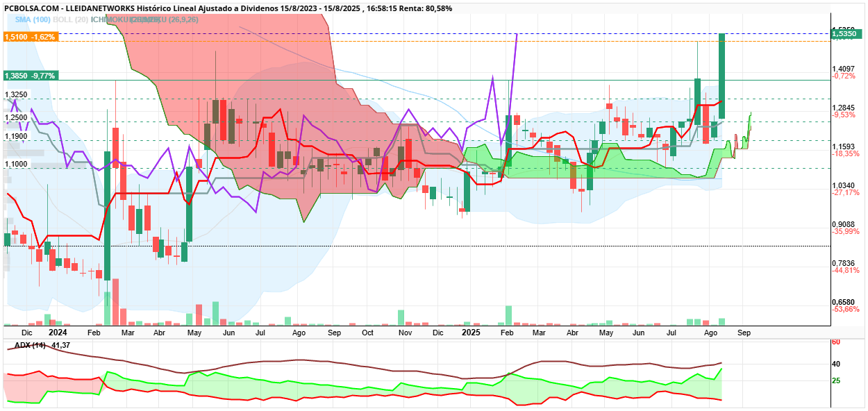This screenshot has height=411, width=868.
Task: Select the 2025 year marker on time axis
Action: pos(471,333)
